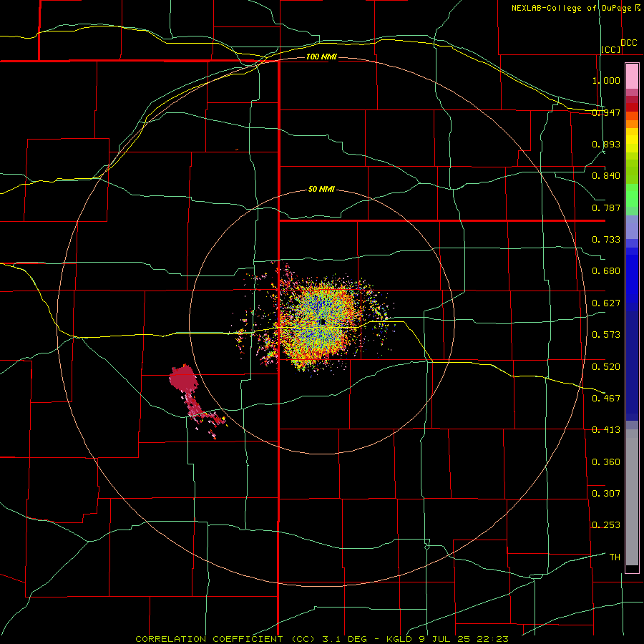Select the 0.680 legend value

click(606, 271)
